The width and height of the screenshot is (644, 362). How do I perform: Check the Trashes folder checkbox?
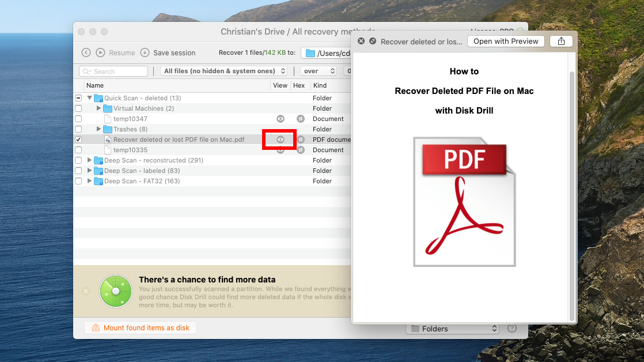point(78,129)
